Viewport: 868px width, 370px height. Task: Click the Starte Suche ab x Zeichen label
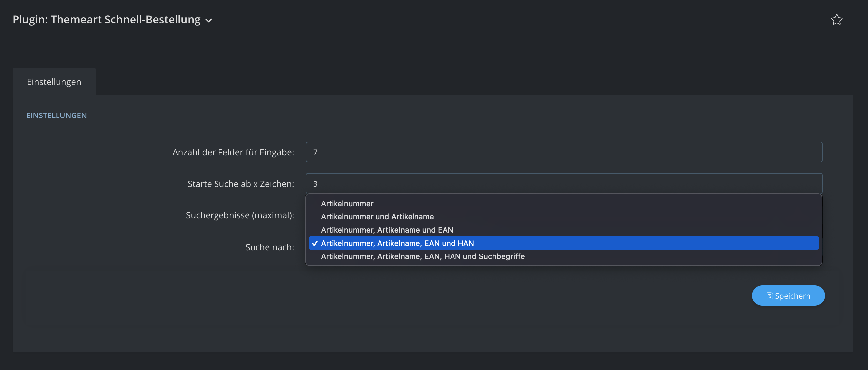click(x=241, y=184)
